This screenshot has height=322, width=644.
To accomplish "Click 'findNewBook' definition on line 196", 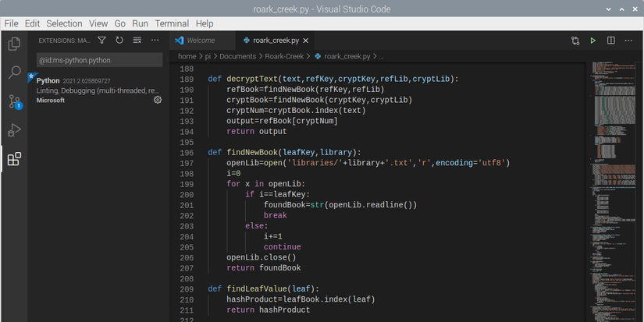I will pos(252,153).
